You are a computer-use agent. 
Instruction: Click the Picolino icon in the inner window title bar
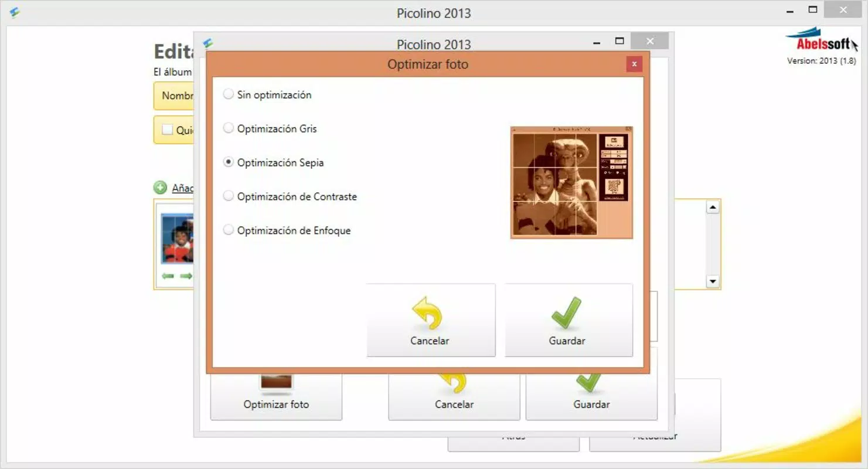(208, 43)
